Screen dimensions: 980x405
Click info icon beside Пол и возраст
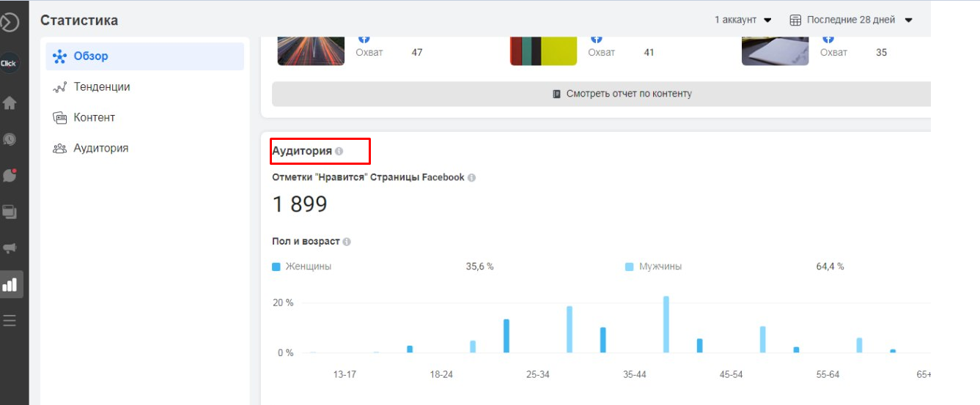click(347, 242)
